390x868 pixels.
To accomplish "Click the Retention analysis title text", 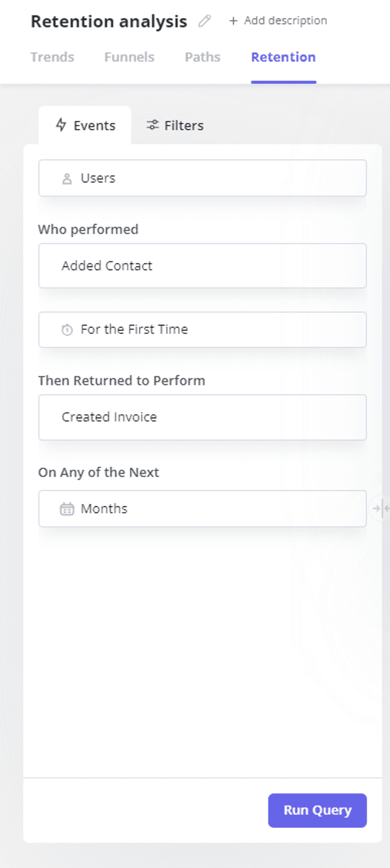I will point(109,21).
